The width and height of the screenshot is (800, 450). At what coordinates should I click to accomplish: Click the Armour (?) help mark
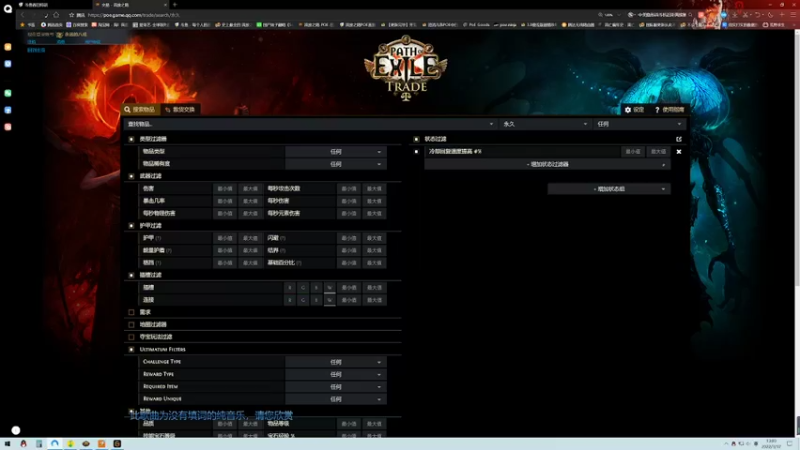[x=158, y=238]
